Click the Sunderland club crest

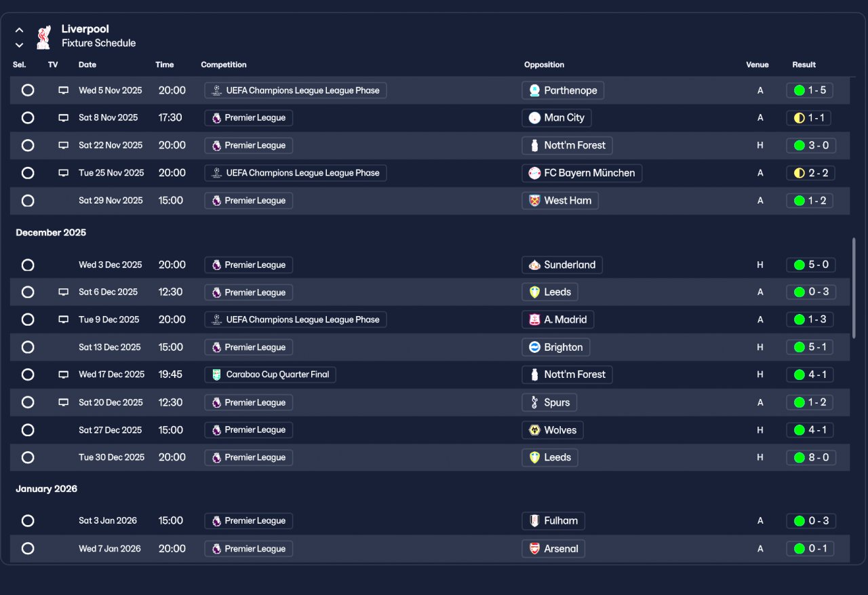pos(534,265)
